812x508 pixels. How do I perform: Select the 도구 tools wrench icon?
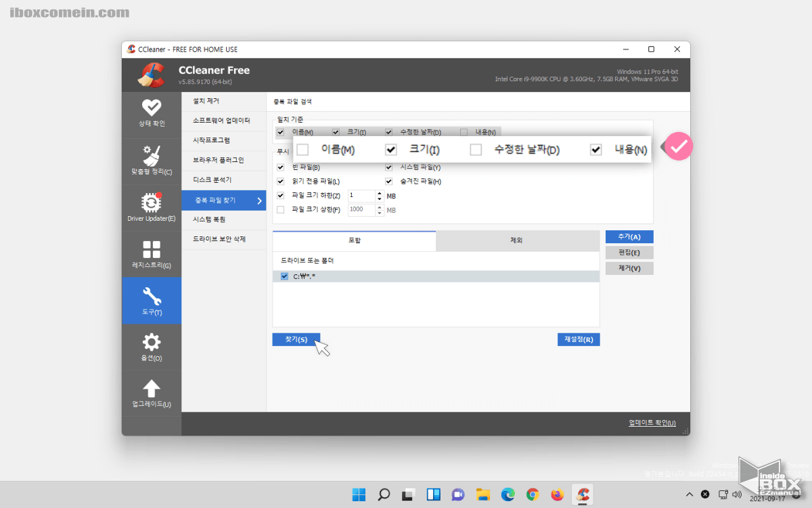(x=152, y=300)
